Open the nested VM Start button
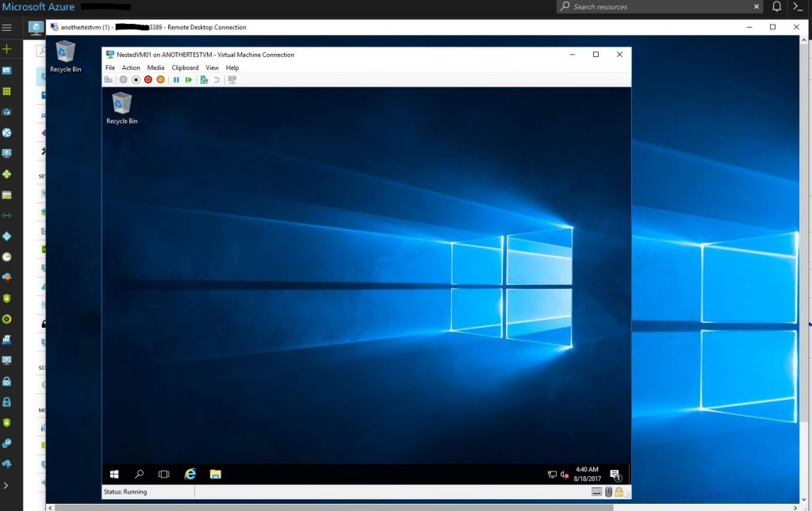The width and height of the screenshot is (812, 511). click(114, 474)
